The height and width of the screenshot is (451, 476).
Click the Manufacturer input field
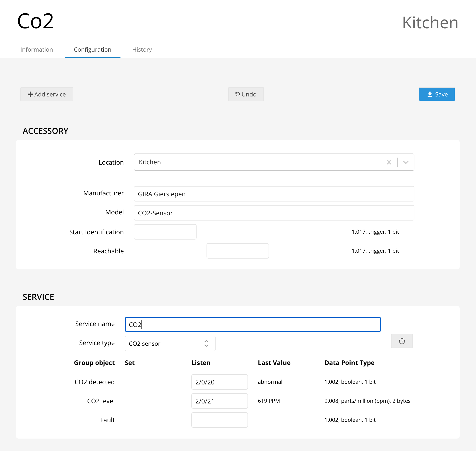point(274,194)
